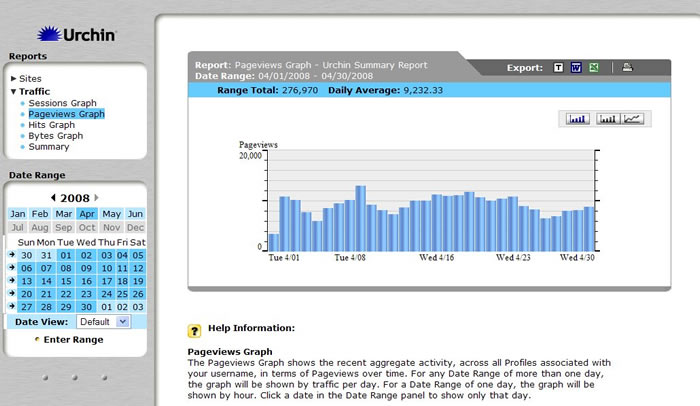Open the Date View dropdown

point(104,322)
